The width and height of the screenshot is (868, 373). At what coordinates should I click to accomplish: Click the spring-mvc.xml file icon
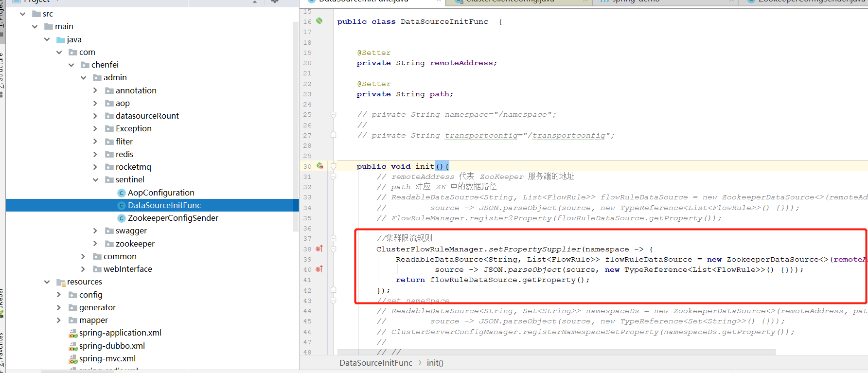73,359
